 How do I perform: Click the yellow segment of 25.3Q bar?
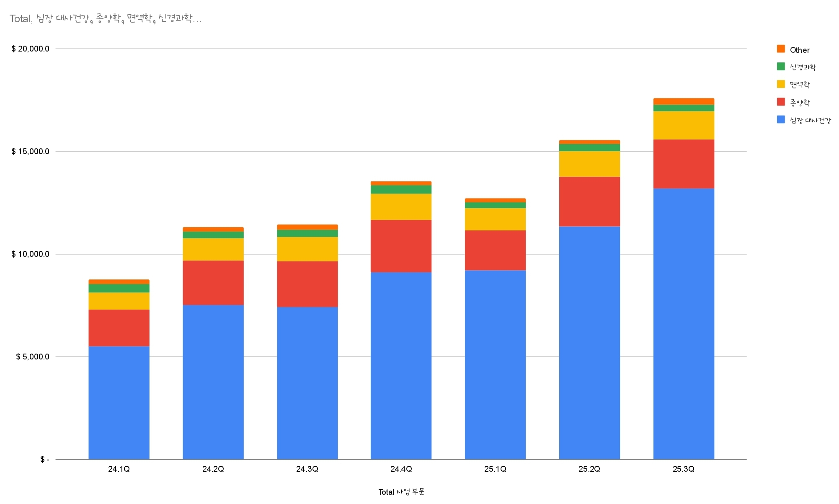coord(684,125)
